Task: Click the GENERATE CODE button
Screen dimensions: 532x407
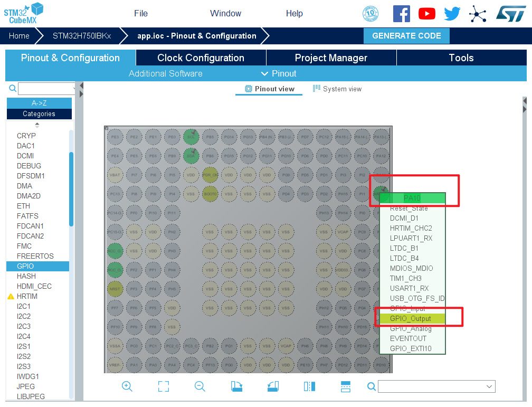Action: click(x=406, y=36)
